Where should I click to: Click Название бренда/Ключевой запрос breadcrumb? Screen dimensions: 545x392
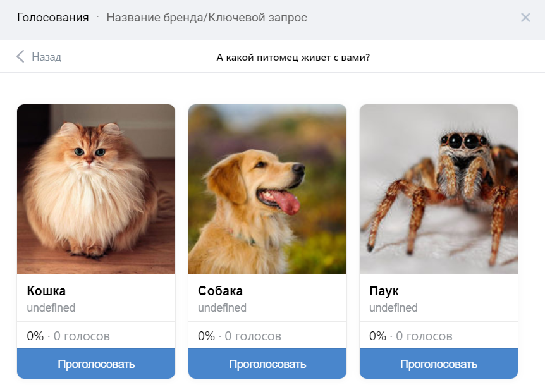pos(207,17)
